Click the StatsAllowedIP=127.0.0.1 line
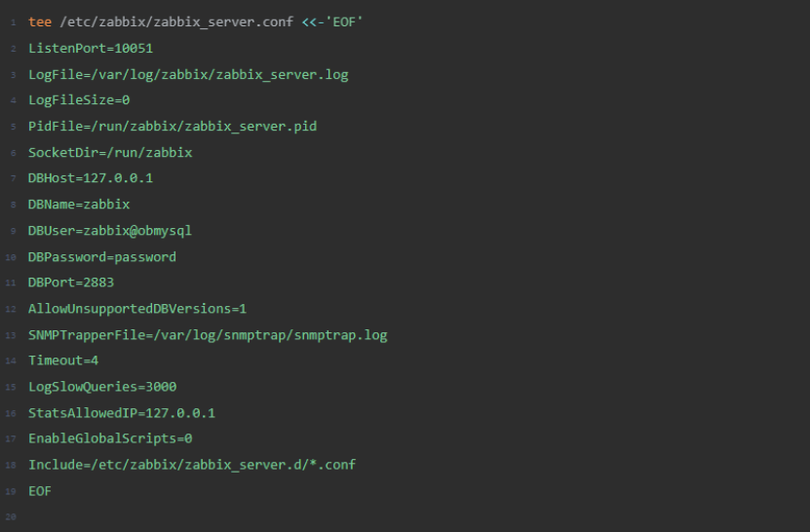This screenshot has height=532, width=810. 121,413
